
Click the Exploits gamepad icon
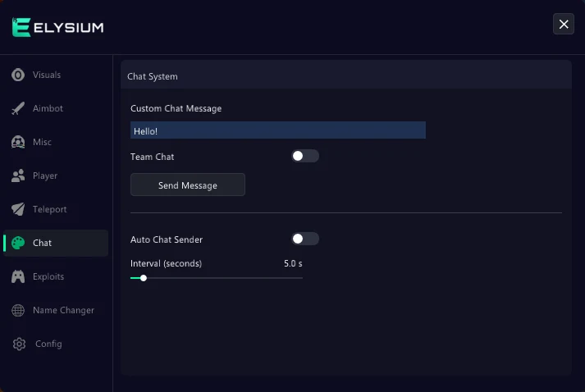[18, 276]
